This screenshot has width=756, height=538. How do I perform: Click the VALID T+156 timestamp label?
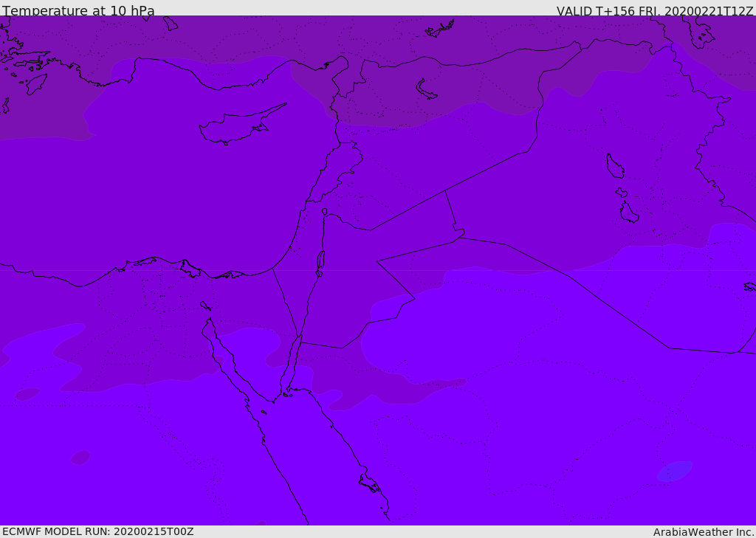click(x=654, y=11)
